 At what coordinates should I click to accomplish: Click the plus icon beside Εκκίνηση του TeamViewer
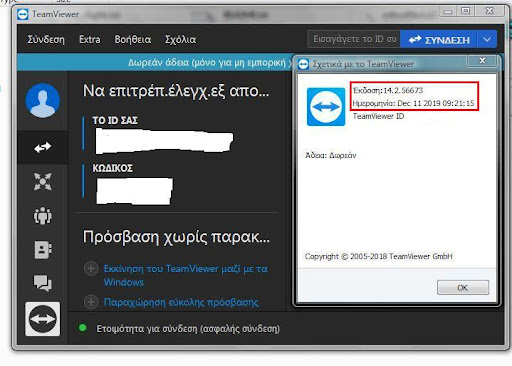tap(91, 268)
